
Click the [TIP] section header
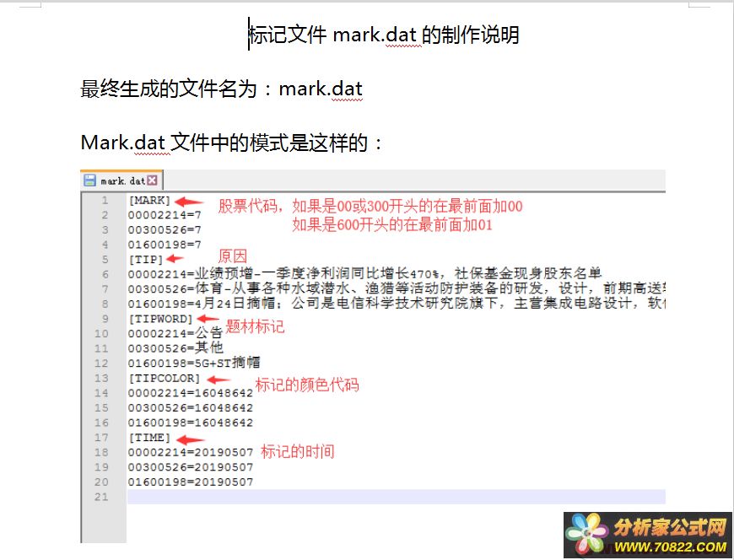(146, 260)
